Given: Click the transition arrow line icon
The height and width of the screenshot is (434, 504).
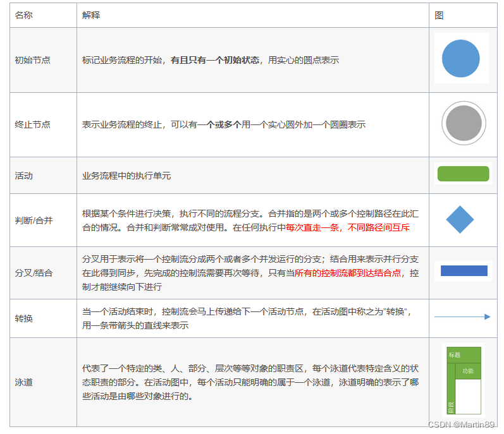Looking at the screenshot, I should pyautogui.click(x=462, y=317).
